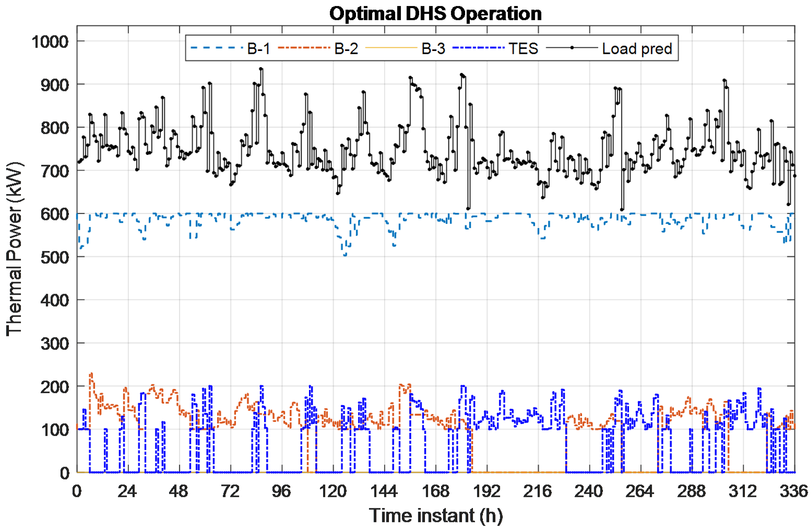Click the B-3 yellow legend line sample

[391, 48]
